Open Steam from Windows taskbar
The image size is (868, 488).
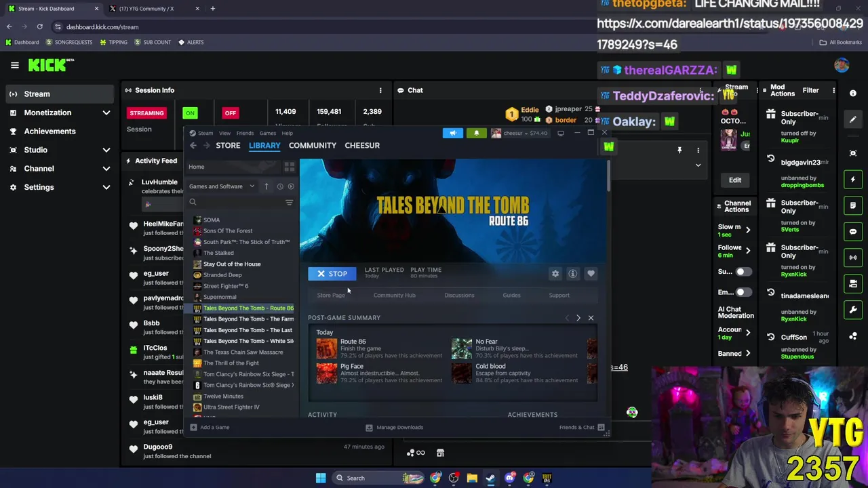pos(490,478)
